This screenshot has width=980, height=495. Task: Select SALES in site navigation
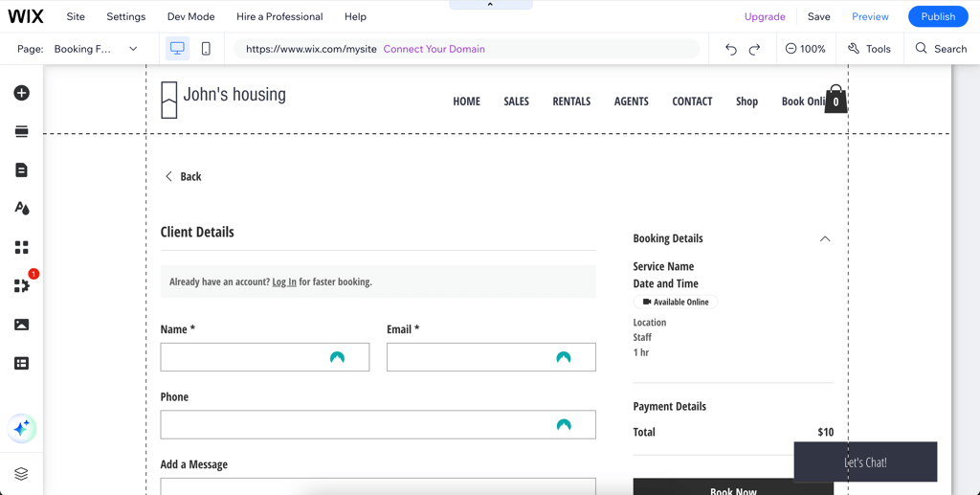pyautogui.click(x=516, y=101)
